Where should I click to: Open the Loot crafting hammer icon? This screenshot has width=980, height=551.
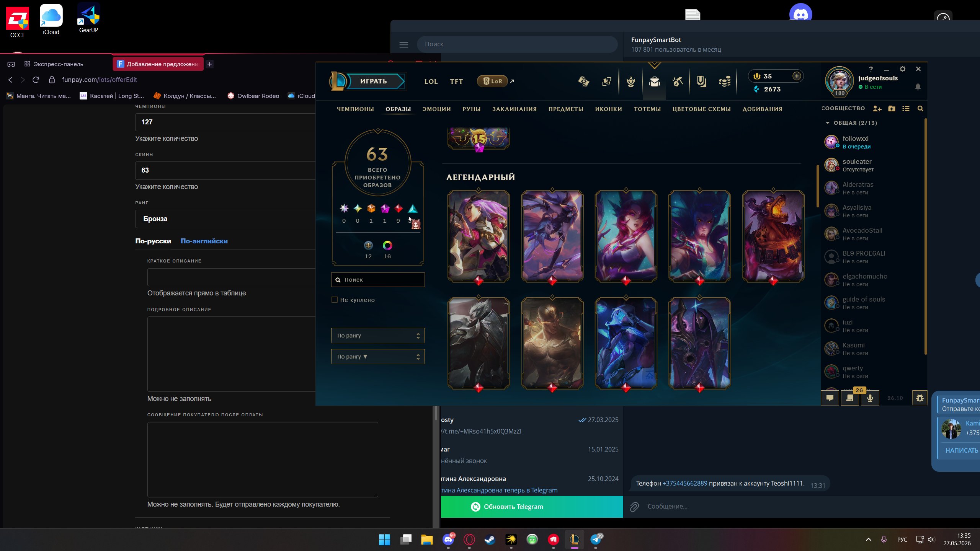[x=678, y=82]
